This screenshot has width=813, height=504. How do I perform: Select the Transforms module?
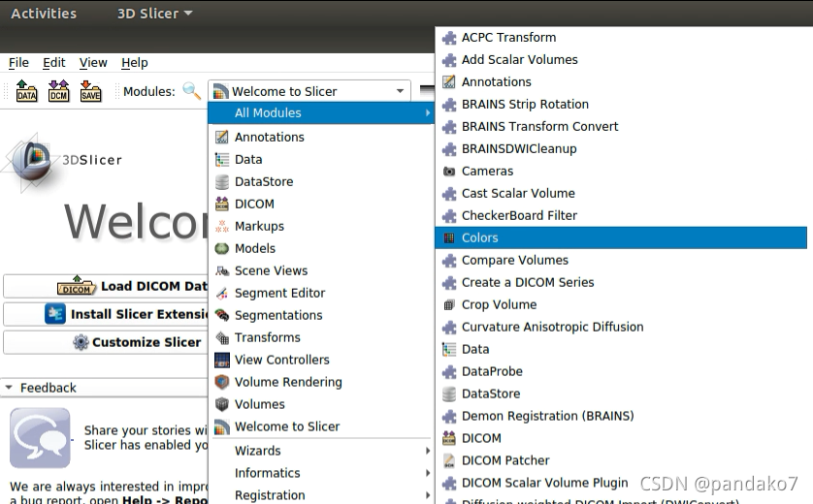tap(321, 337)
